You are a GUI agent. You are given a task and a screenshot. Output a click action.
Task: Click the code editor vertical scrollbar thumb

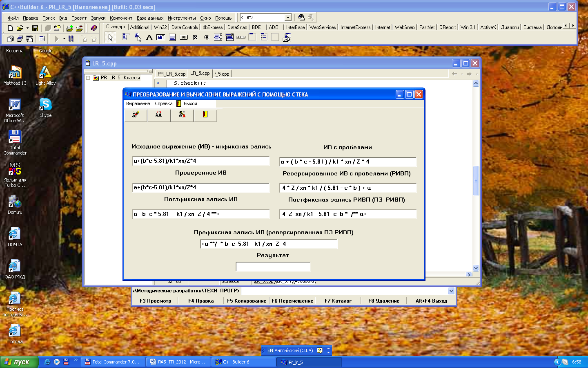(x=476, y=181)
